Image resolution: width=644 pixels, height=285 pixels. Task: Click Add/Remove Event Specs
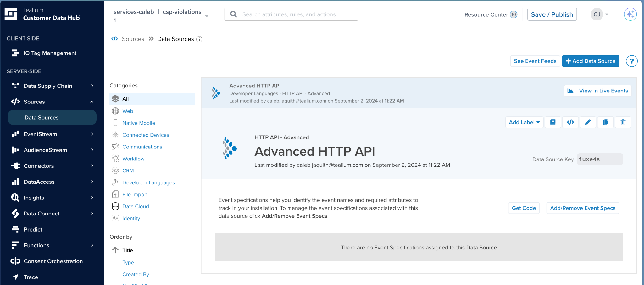pos(583,208)
